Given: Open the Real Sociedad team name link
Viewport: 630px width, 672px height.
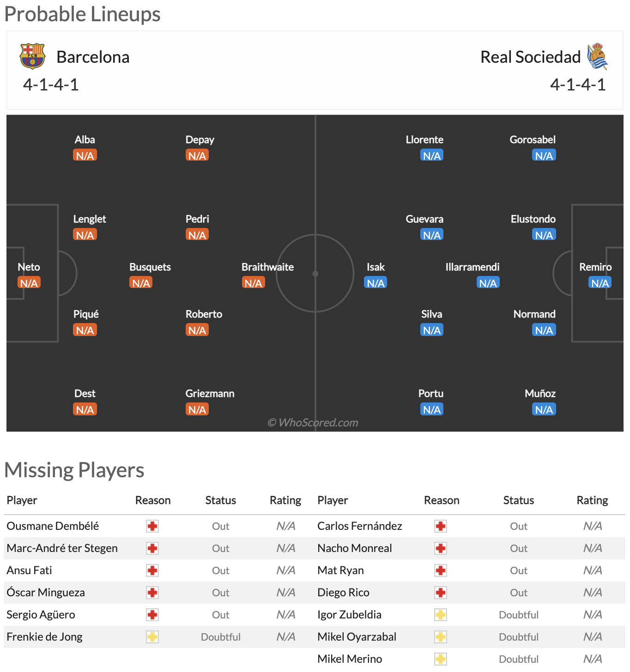Looking at the screenshot, I should [530, 57].
